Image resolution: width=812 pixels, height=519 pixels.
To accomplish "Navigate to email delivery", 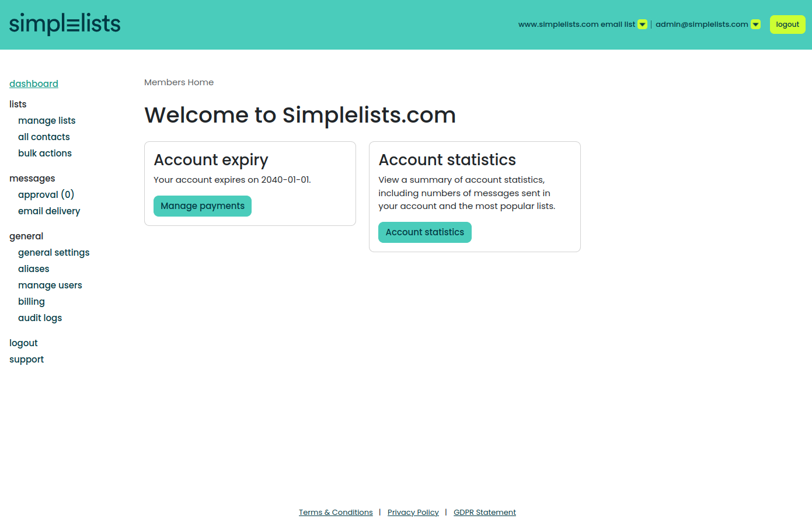I will (x=49, y=211).
